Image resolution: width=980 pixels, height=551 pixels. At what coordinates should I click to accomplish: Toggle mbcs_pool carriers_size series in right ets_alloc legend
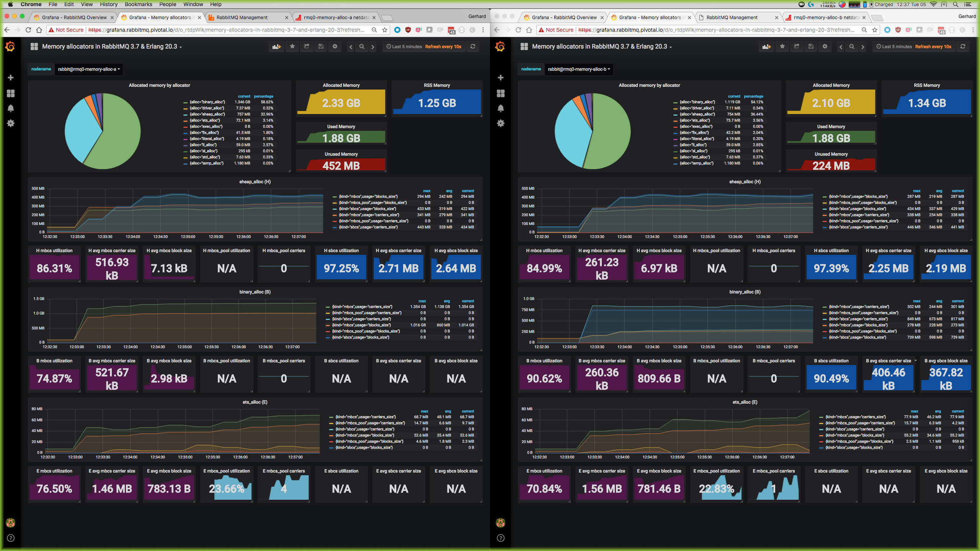click(860, 423)
